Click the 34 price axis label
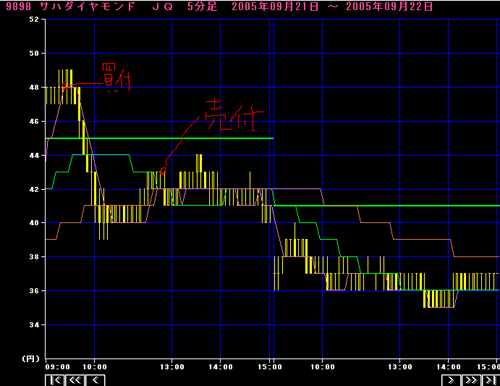The width and height of the screenshot is (500, 386). click(34, 325)
